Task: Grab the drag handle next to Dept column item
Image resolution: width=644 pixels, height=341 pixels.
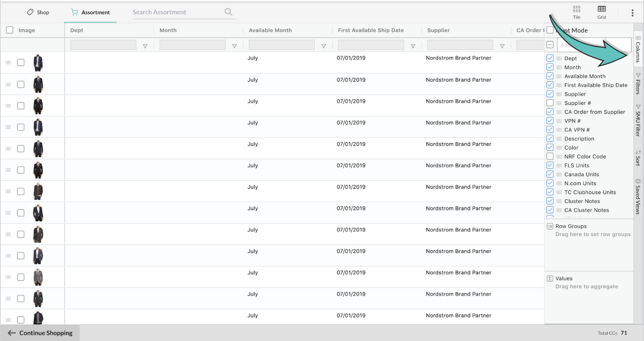Action: click(559, 58)
